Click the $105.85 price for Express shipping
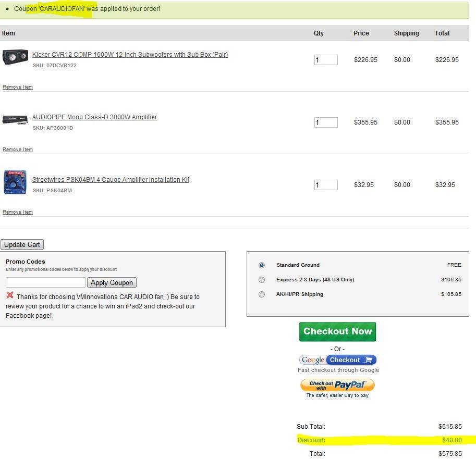This screenshot has width=476, height=459. pos(451,280)
